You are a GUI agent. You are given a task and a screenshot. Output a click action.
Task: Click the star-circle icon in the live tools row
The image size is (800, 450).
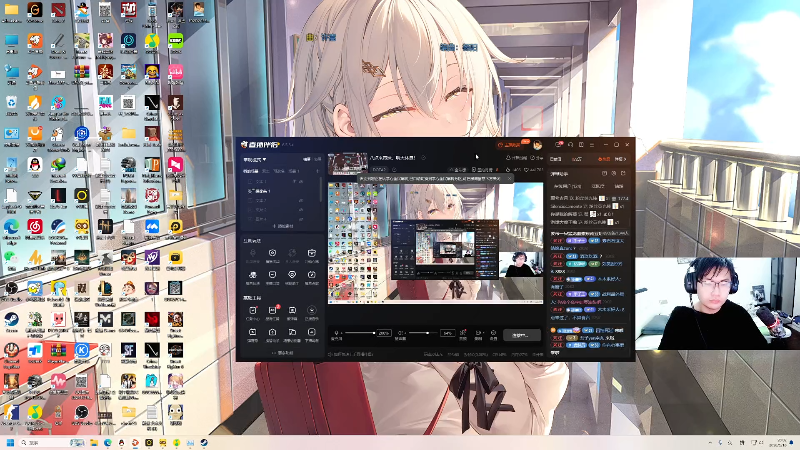(x=311, y=310)
